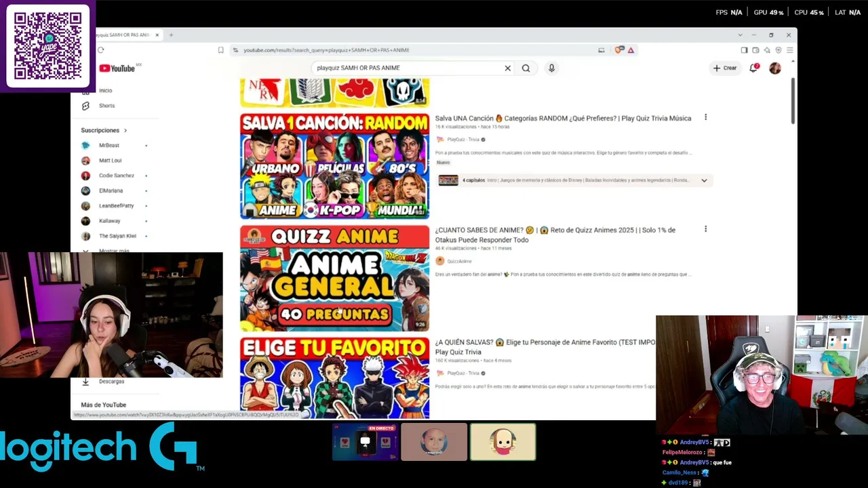Open the screen cast icon in address bar
Image resolution: width=868 pixels, height=488 pixels.
tap(601, 50)
